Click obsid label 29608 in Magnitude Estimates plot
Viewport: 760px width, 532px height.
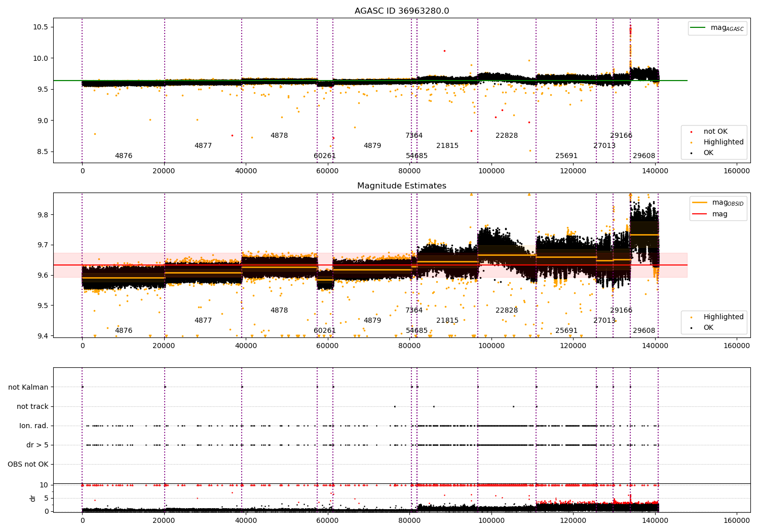[x=644, y=331]
